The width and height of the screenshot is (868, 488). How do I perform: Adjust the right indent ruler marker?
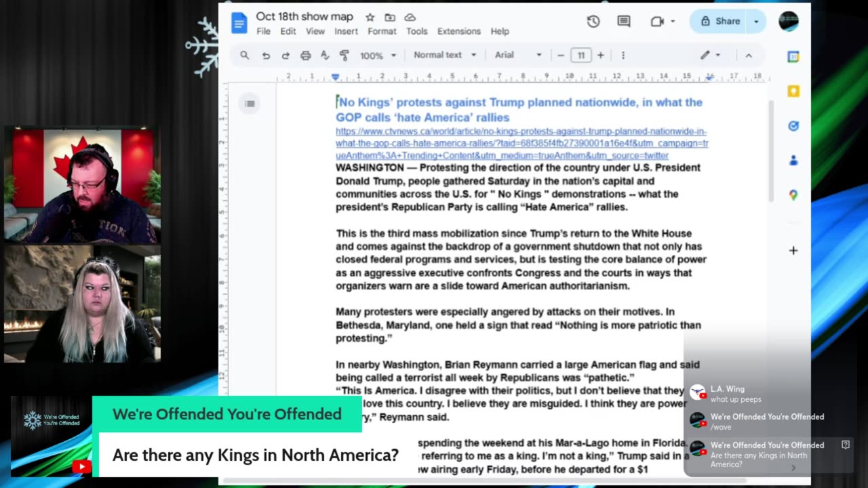[709, 78]
